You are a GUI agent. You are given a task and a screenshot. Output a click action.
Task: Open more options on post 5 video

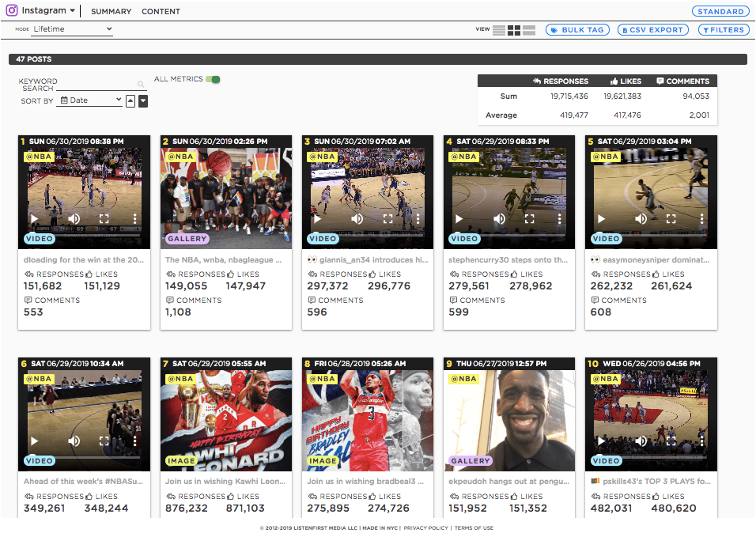[701, 218]
